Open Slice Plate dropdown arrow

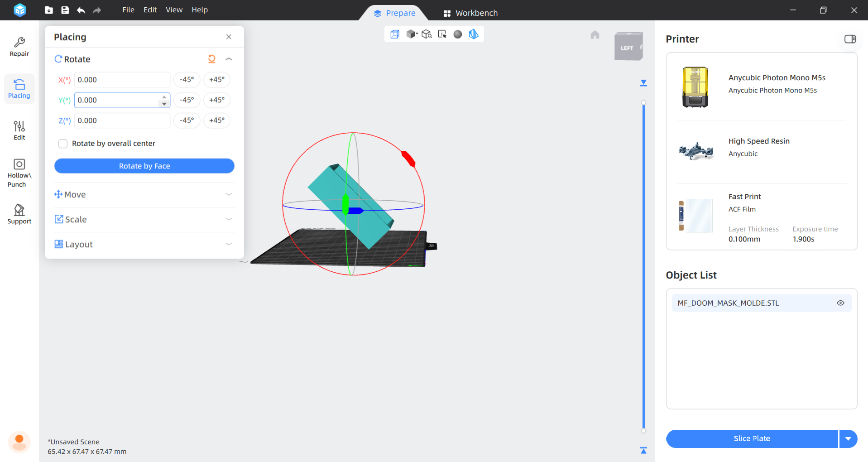pyautogui.click(x=848, y=439)
